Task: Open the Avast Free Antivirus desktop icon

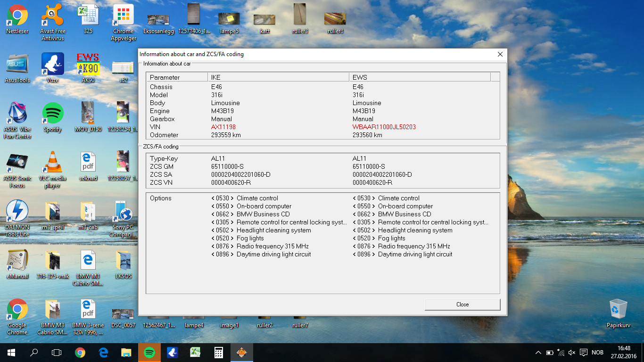Action: (x=53, y=22)
